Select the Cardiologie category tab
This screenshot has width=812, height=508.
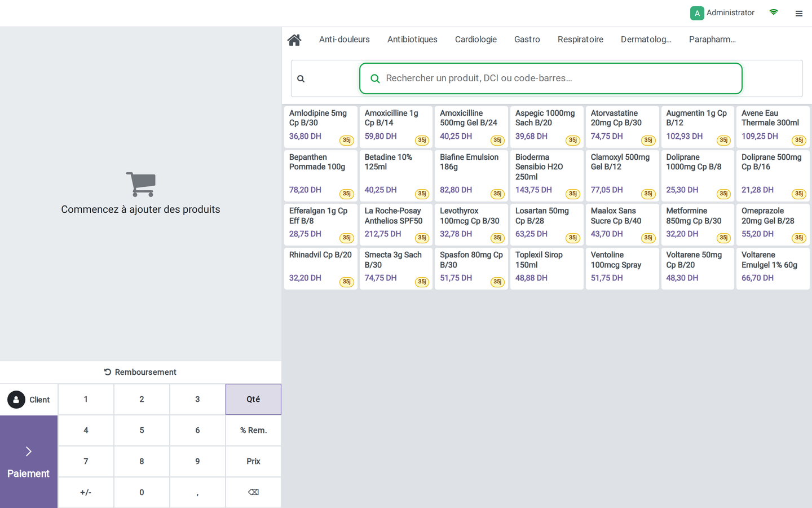click(476, 40)
